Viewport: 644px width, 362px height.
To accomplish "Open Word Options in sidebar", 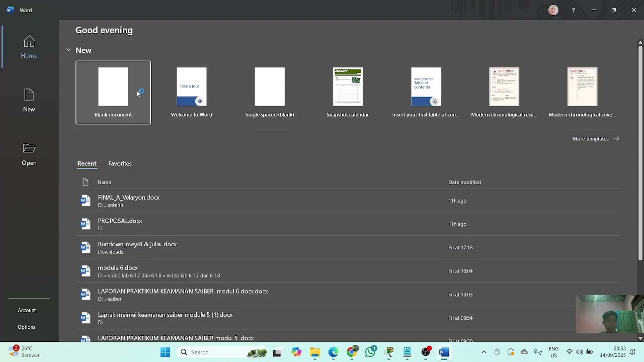I will (26, 327).
